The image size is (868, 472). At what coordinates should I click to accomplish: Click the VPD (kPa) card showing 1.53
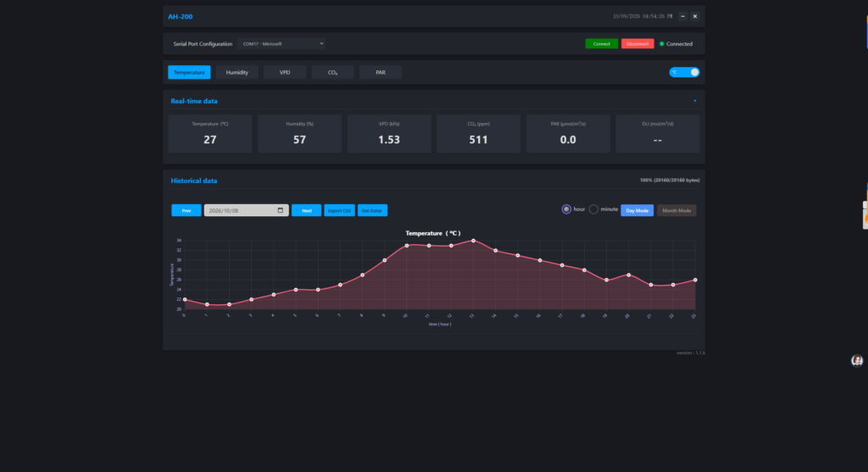click(389, 134)
